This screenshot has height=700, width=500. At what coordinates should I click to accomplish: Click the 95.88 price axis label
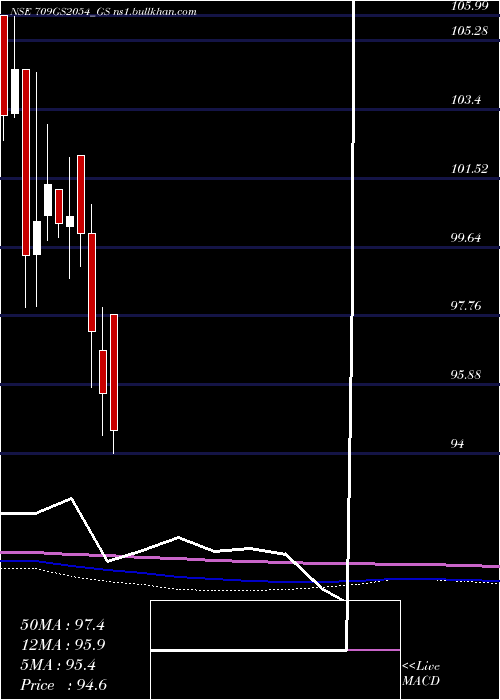(466, 375)
